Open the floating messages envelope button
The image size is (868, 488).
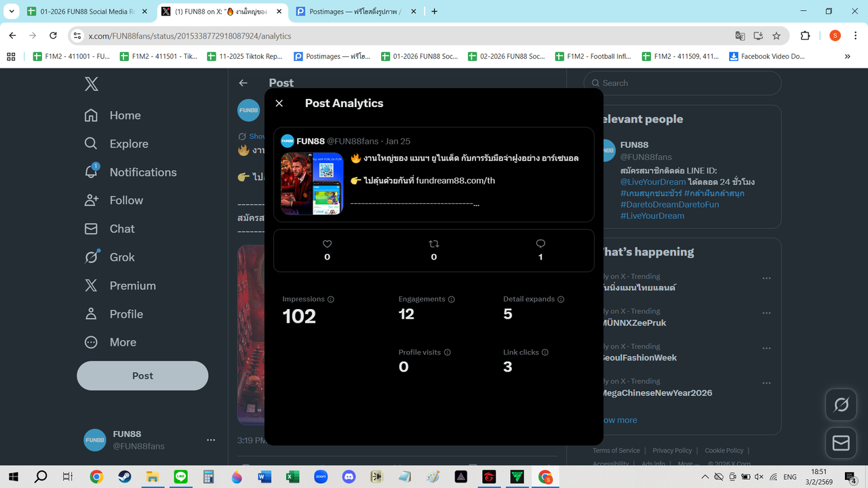pos(841,443)
